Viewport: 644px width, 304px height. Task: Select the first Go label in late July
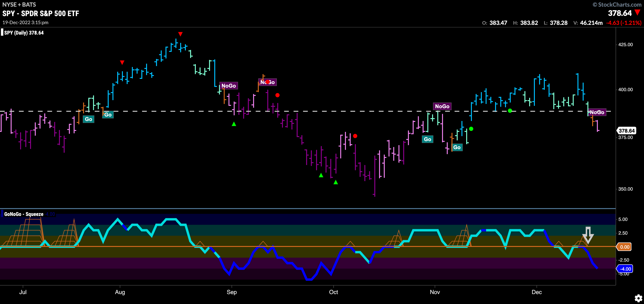(89, 119)
